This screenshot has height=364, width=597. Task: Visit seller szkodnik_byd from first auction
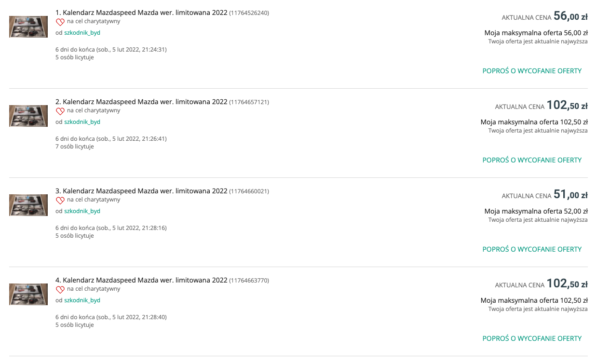(x=82, y=33)
